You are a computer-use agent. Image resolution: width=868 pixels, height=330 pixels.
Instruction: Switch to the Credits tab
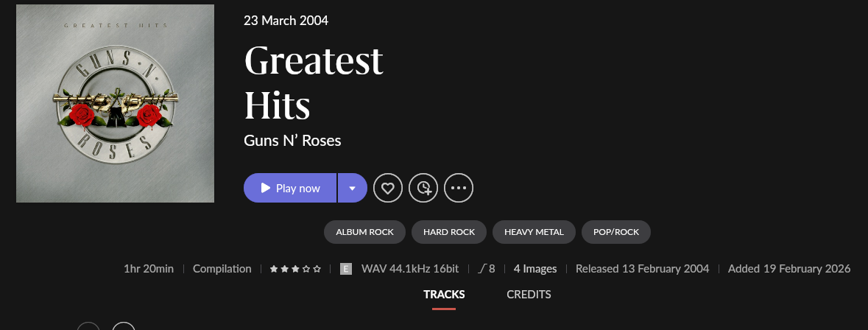pyautogui.click(x=529, y=295)
